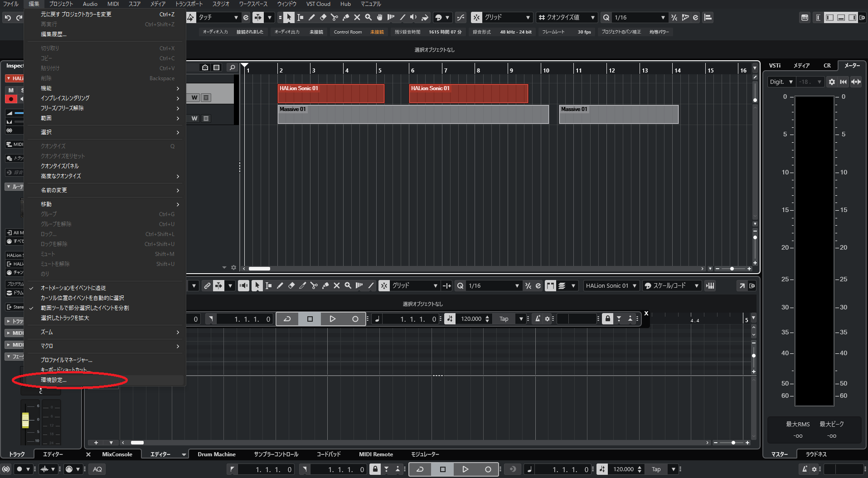Toggle Record Enable red button in inspector
868x478 pixels.
point(11,99)
